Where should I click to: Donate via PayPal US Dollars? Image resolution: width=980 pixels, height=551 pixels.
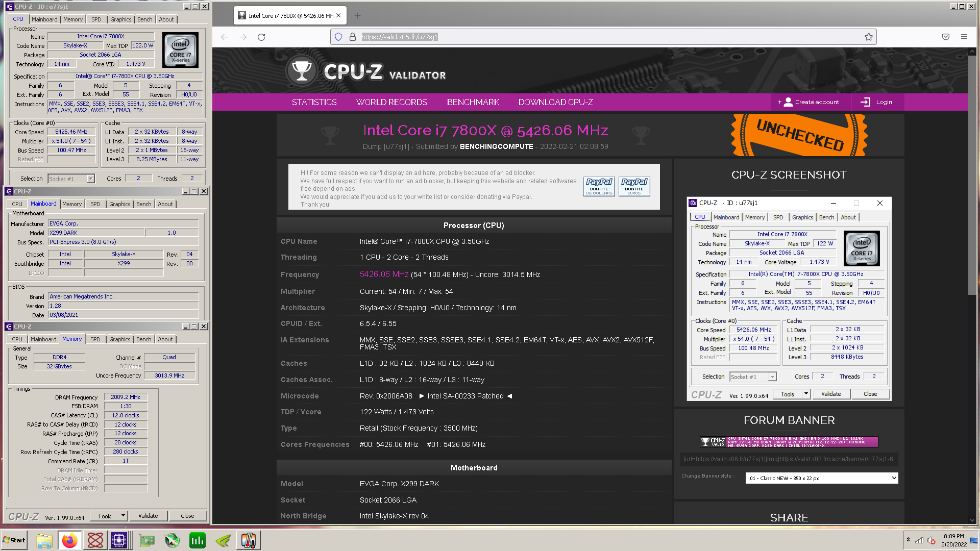click(x=599, y=186)
